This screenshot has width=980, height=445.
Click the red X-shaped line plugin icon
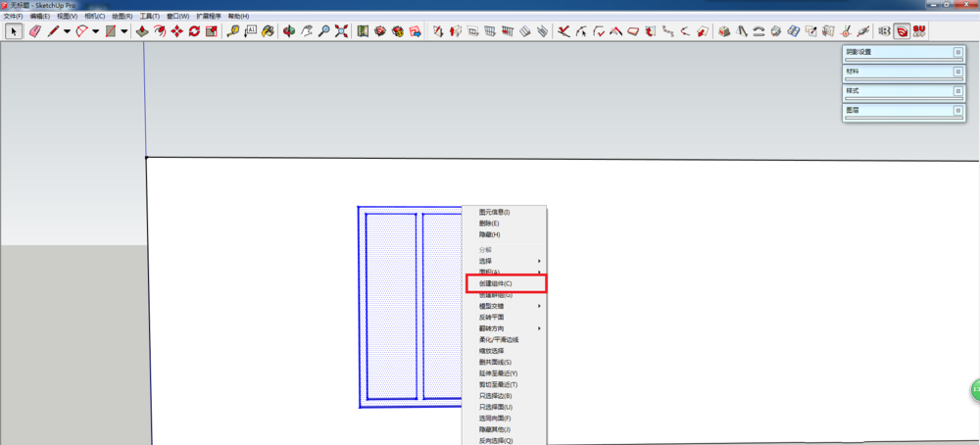pyautogui.click(x=564, y=31)
